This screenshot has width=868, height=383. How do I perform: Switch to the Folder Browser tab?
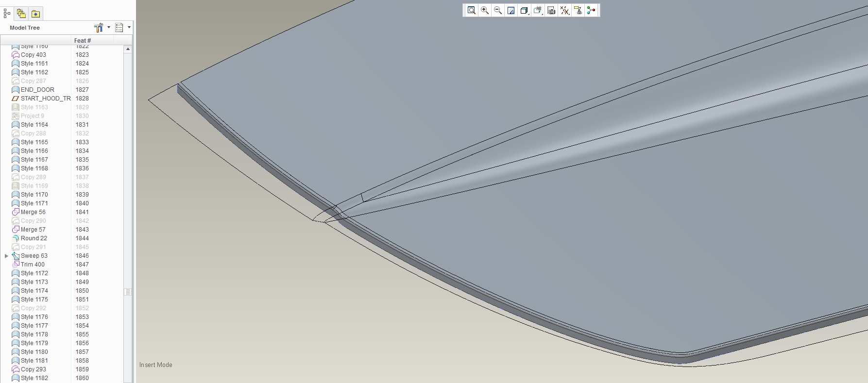21,14
